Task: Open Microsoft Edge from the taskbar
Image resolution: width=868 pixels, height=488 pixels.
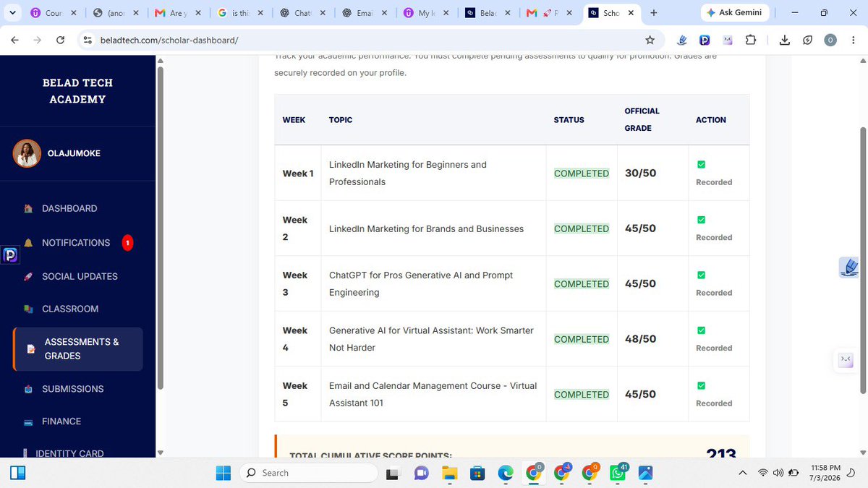Action: [x=506, y=473]
